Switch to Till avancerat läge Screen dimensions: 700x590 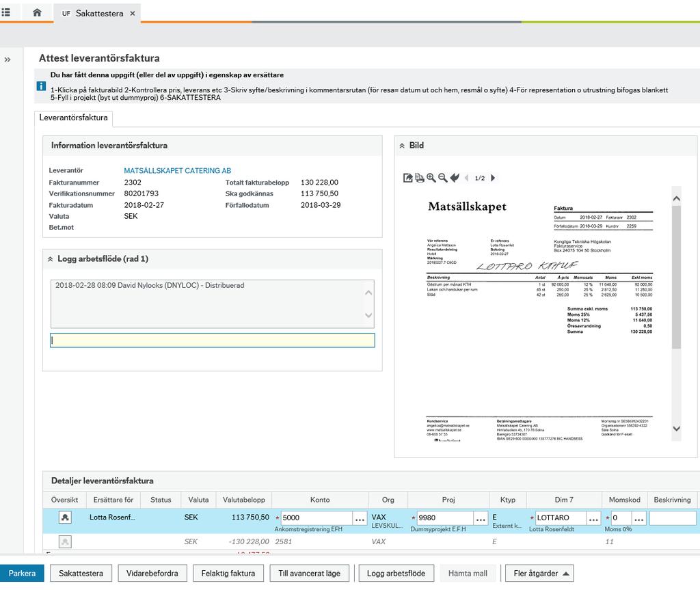pos(310,573)
